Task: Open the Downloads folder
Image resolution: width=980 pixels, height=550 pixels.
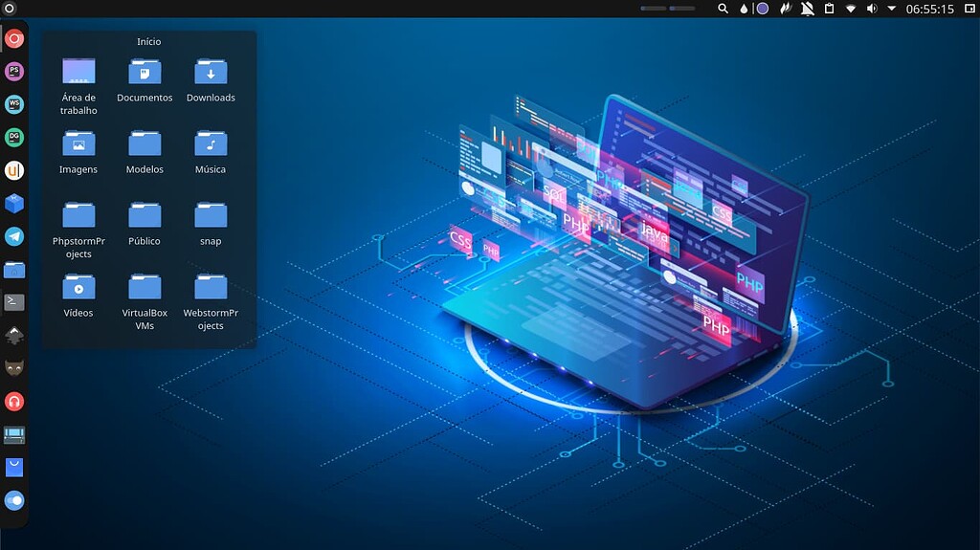Action: point(211,80)
